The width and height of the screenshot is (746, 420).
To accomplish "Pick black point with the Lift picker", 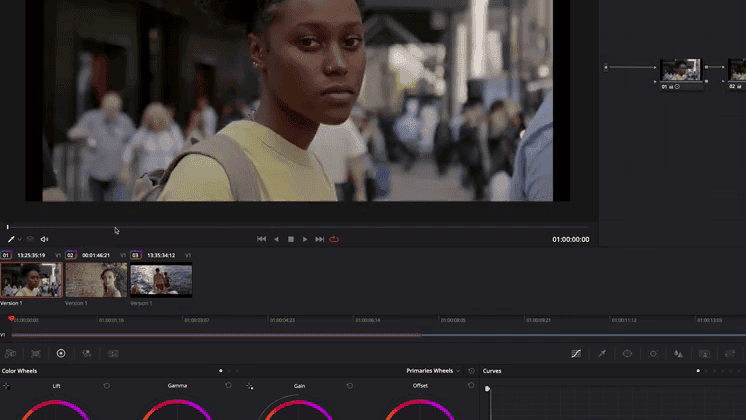I will coord(6,386).
